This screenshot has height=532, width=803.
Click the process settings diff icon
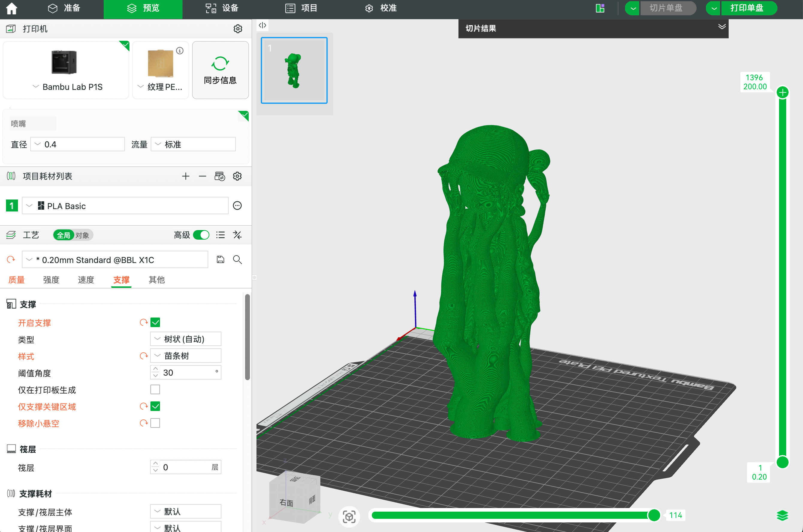(237, 235)
